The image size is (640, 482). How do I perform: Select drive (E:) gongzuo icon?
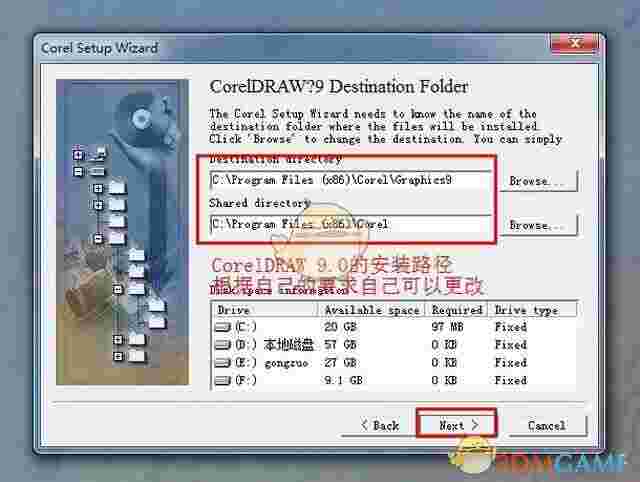click(x=223, y=362)
